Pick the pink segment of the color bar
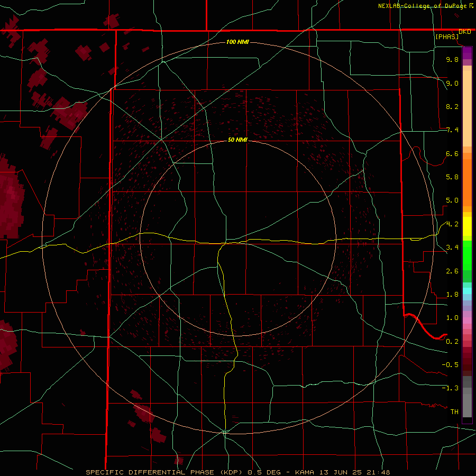The image size is (476, 476). coord(467,320)
